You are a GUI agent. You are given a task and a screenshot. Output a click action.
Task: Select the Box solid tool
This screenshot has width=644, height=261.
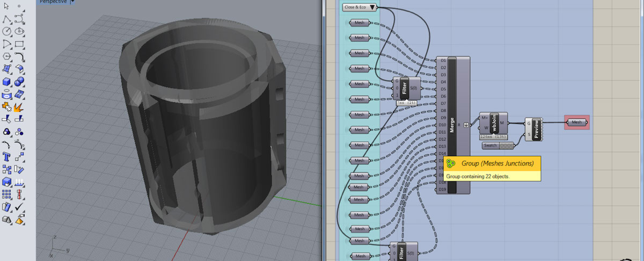[x=7, y=82]
